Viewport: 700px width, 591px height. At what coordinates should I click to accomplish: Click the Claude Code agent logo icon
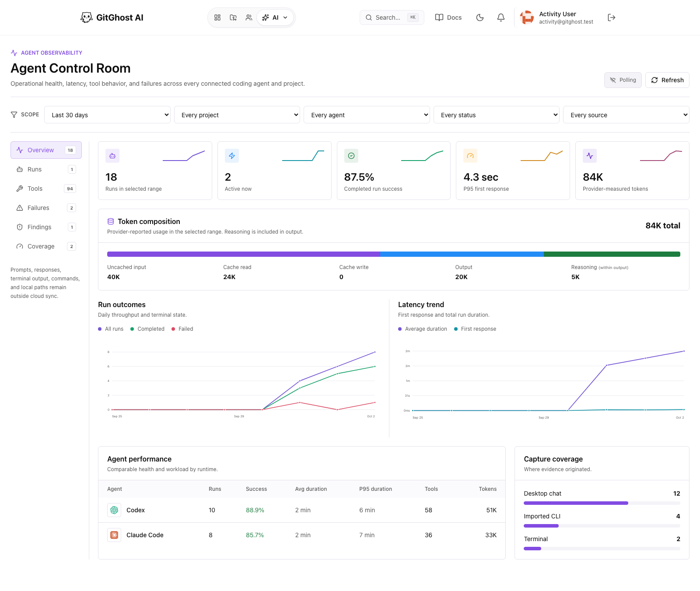(x=114, y=535)
